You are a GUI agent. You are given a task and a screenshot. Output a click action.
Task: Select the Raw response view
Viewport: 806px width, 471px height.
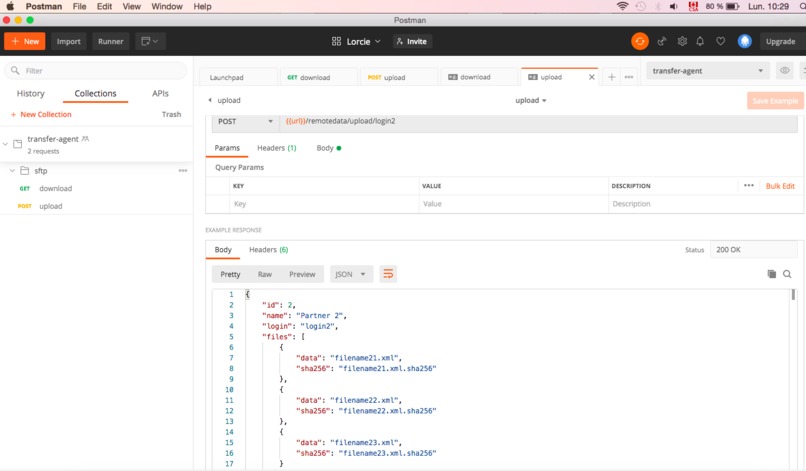(265, 274)
